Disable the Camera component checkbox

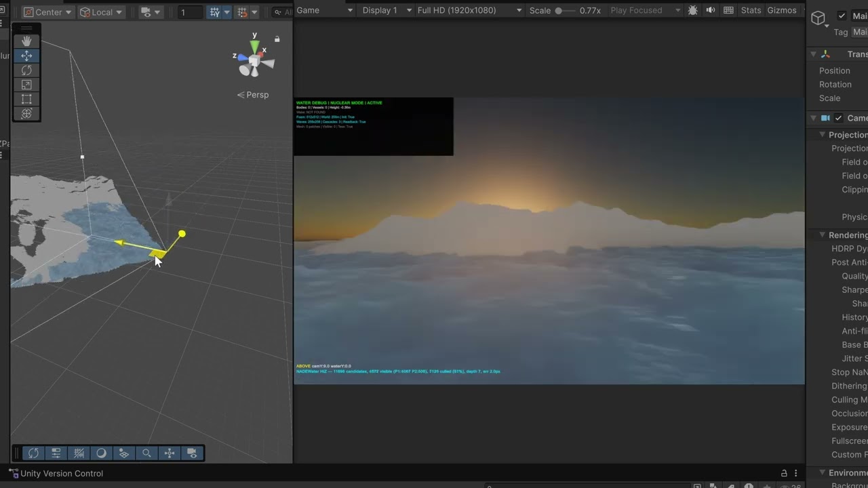(838, 118)
